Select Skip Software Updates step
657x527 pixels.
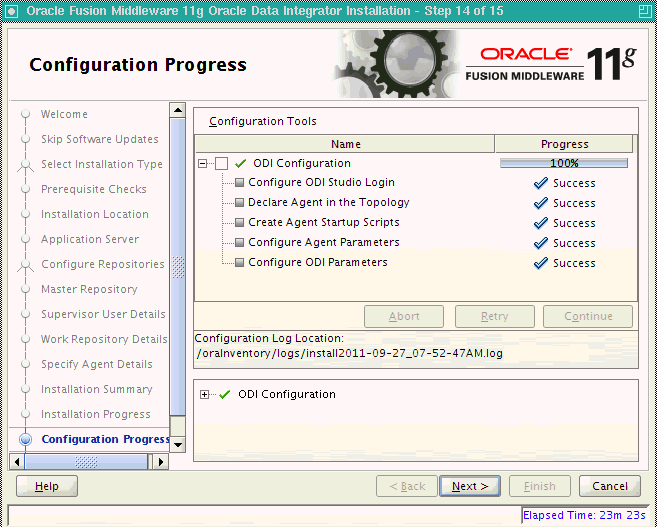(x=100, y=139)
